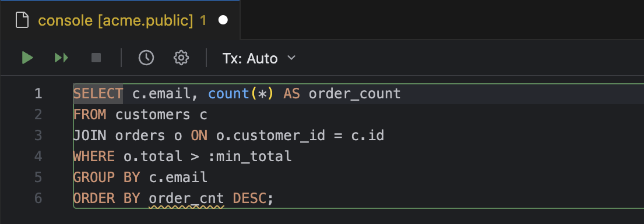The height and width of the screenshot is (224, 644).
Task: Click the file icon in the console tab
Action: [22, 20]
